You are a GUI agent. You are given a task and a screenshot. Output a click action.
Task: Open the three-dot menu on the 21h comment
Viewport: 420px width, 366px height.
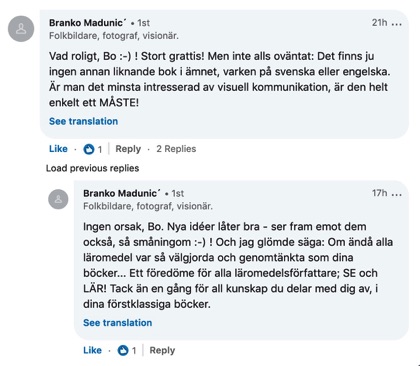tap(397, 24)
